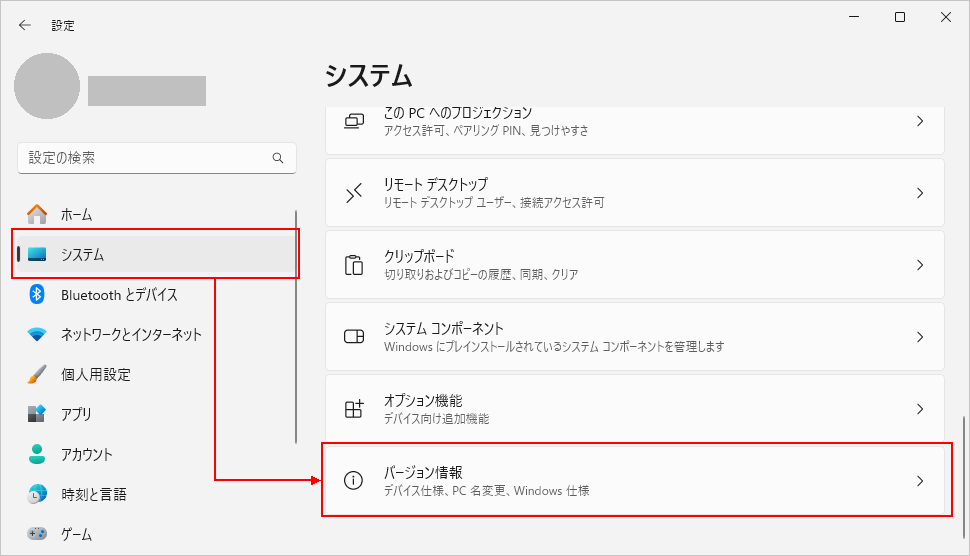Click the blurred user name placeholder

coord(147,91)
